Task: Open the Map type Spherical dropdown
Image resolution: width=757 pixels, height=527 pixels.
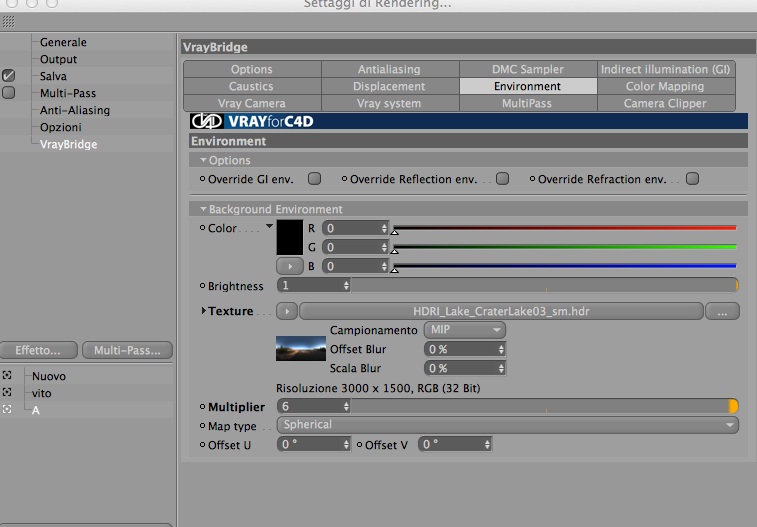Action: (x=507, y=425)
